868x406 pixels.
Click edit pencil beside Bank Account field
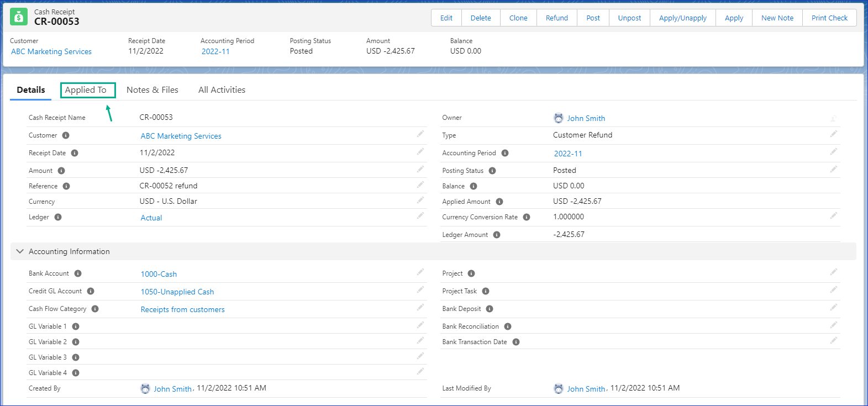420,272
